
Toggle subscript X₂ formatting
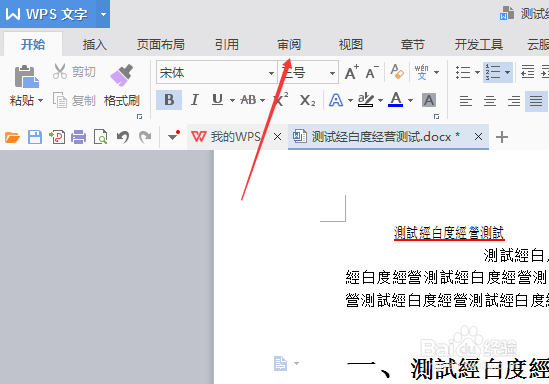pyautogui.click(x=307, y=101)
